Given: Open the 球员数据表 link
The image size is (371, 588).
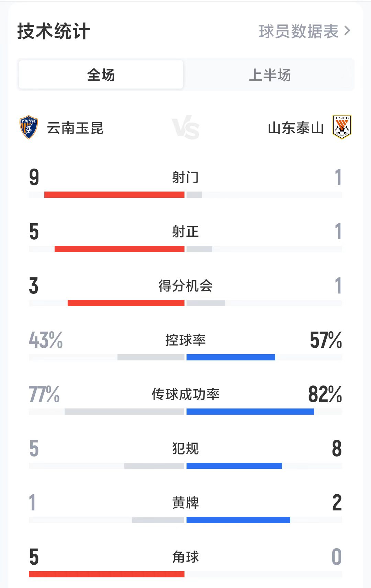Looking at the screenshot, I should click(x=298, y=31).
